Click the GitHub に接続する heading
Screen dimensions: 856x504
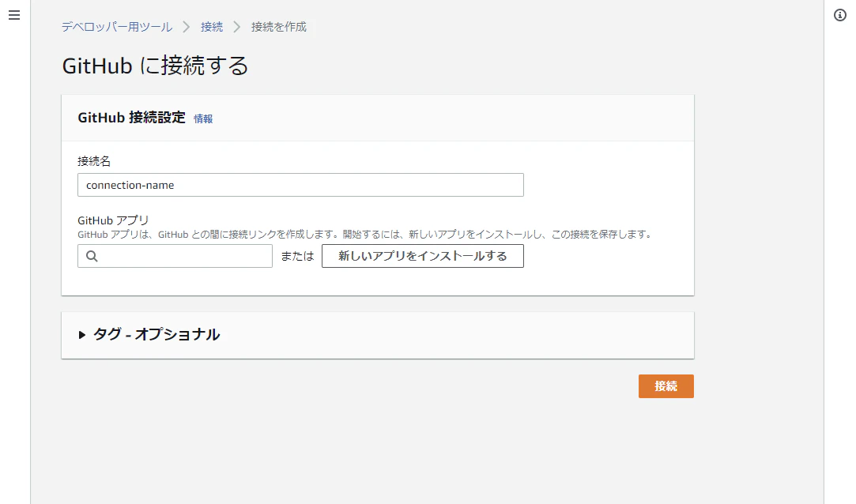tap(155, 66)
